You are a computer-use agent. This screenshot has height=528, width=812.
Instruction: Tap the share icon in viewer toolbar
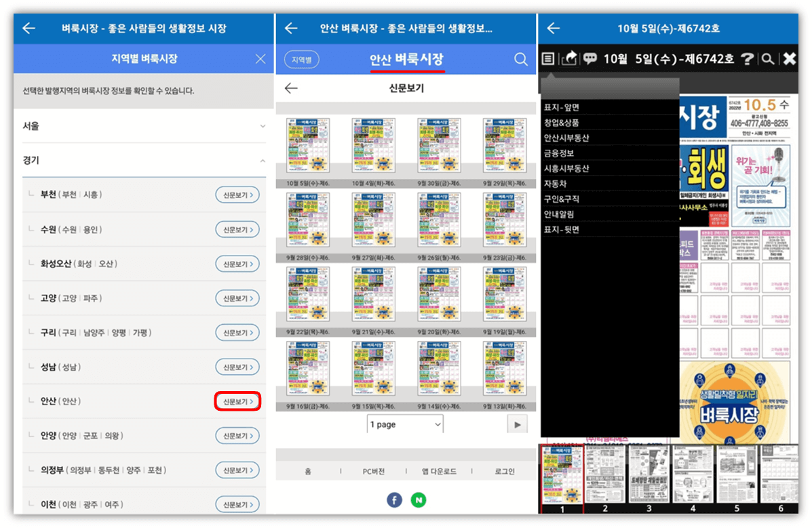click(x=569, y=58)
